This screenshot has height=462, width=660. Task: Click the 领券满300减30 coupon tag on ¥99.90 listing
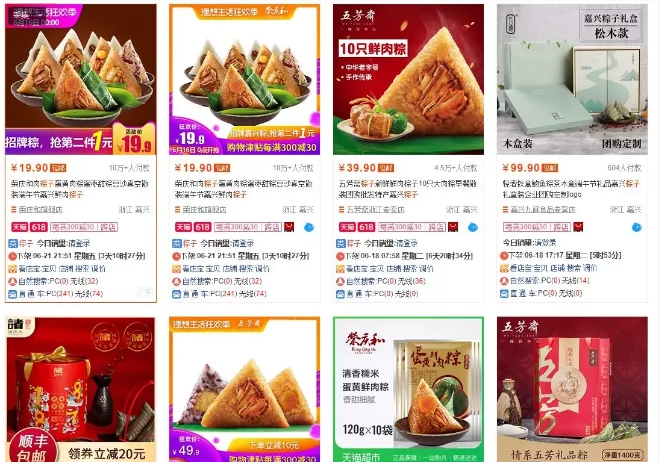(x=537, y=227)
